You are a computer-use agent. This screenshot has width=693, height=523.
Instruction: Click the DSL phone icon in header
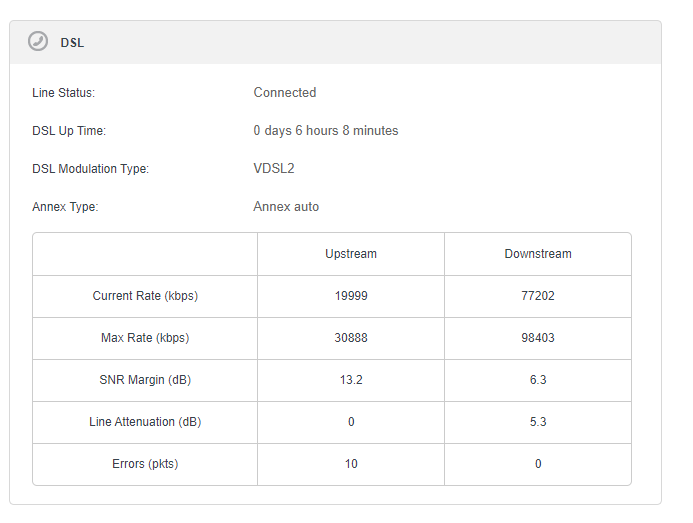point(38,42)
